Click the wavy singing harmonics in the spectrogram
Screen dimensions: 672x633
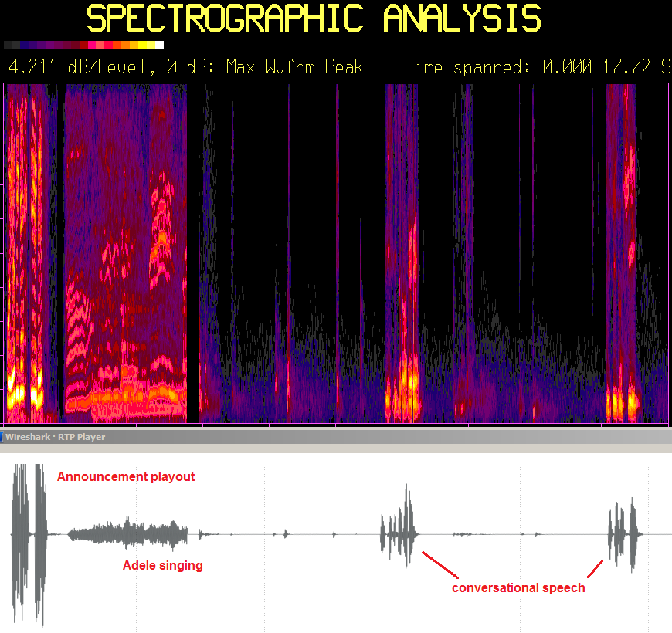126,252
